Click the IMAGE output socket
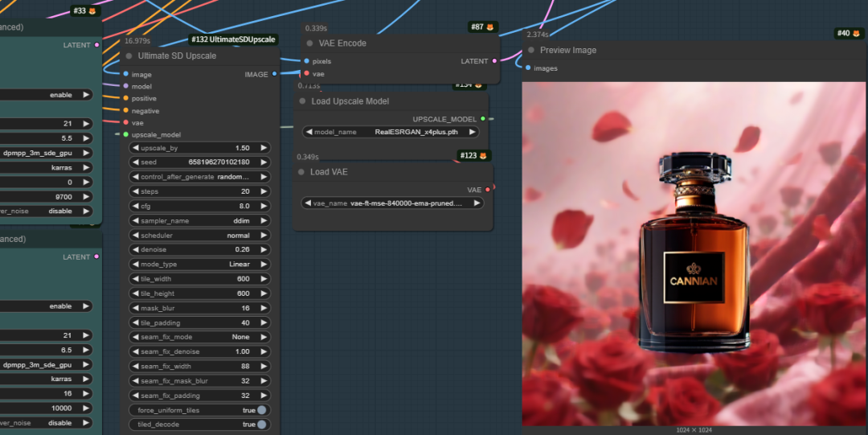This screenshot has height=435, width=868. coord(275,74)
